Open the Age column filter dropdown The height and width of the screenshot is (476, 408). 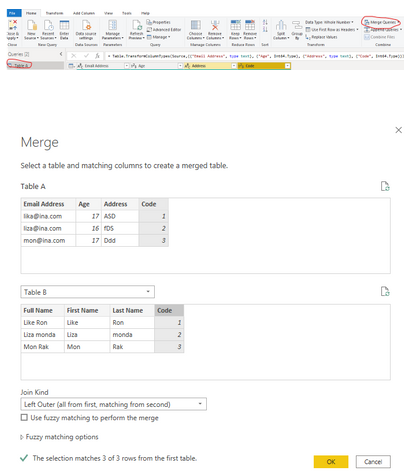(180, 66)
